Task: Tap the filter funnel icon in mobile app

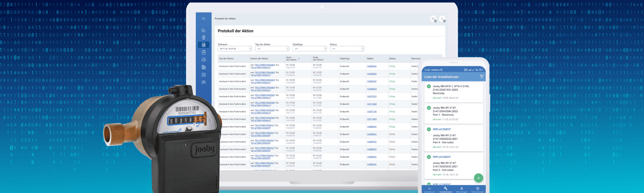Action: pyautogui.click(x=482, y=77)
